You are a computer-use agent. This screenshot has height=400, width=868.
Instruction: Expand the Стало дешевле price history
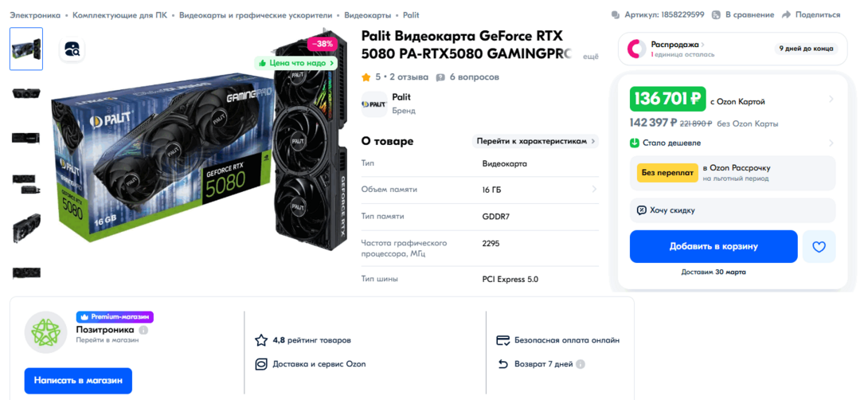pyautogui.click(x=831, y=143)
